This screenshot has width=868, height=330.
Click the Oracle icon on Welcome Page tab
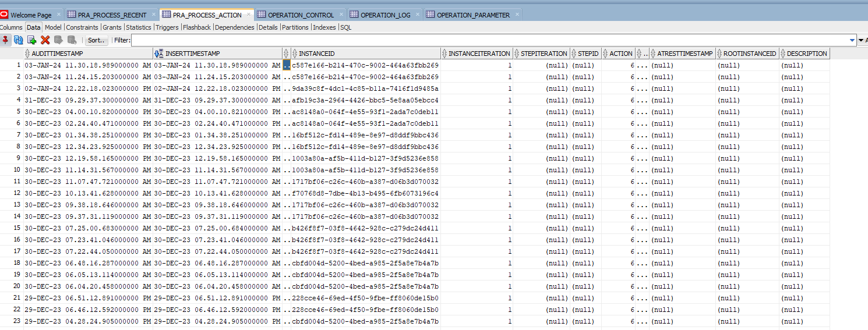(x=4, y=15)
